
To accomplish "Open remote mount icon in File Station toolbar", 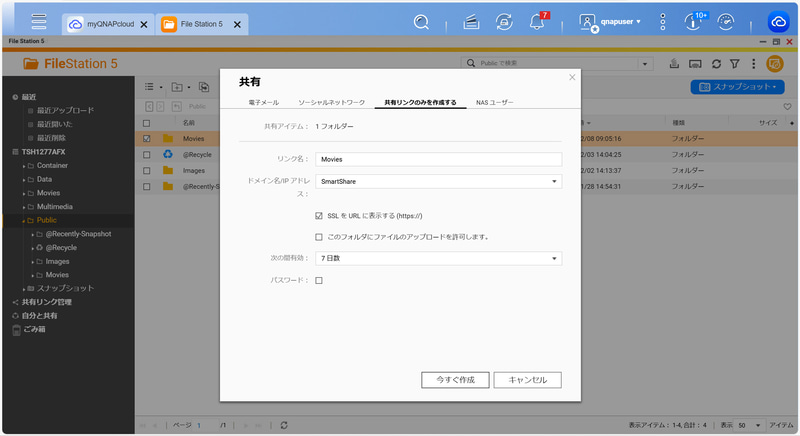I will tap(695, 64).
